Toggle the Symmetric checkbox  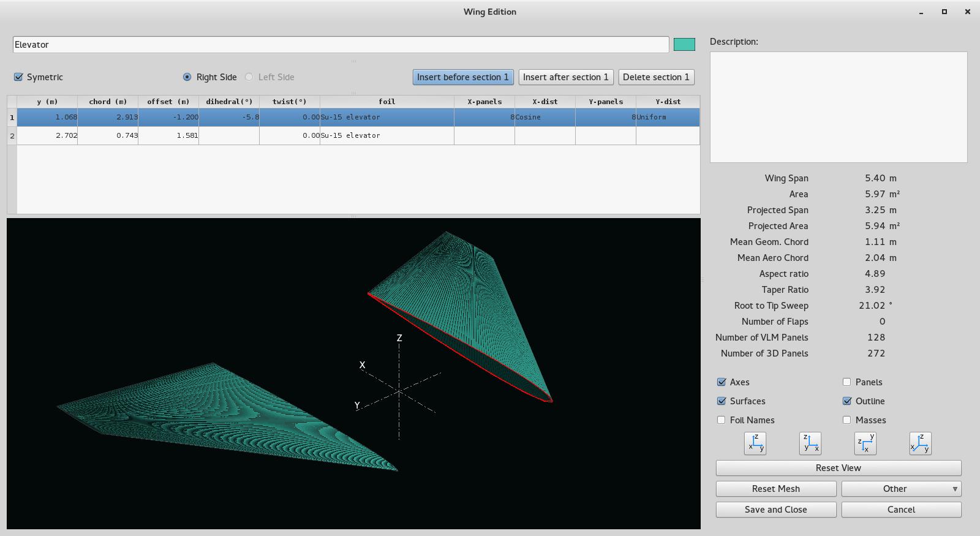pos(18,77)
